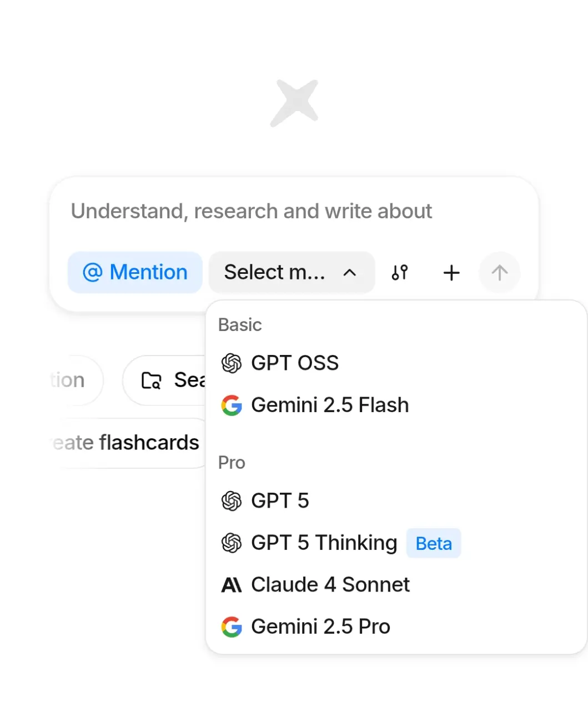The width and height of the screenshot is (588, 711).
Task: Click the OpenAI logo beside GPT 5 Thinking
Action: (x=232, y=543)
